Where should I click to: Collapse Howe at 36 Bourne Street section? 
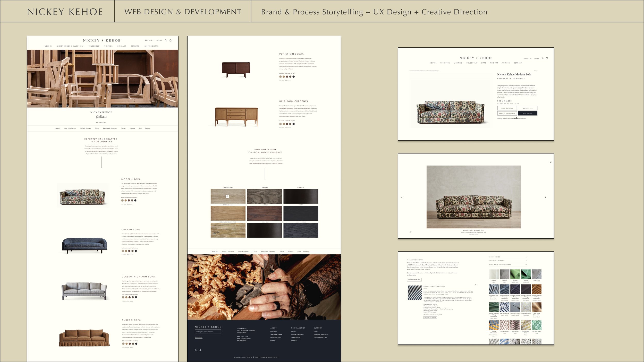coord(526,265)
